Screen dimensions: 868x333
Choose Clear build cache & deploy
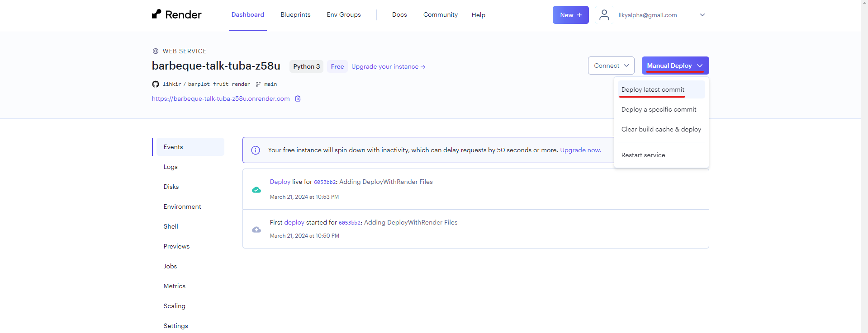661,129
